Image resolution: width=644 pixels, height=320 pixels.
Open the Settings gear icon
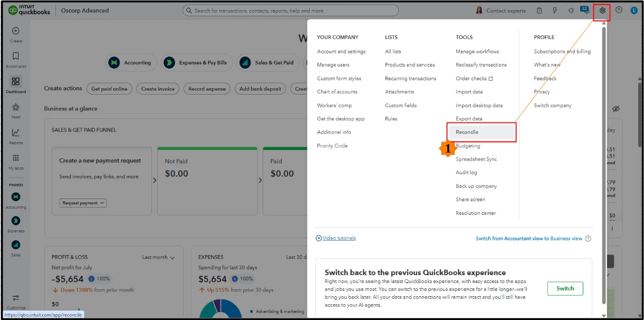click(x=602, y=10)
